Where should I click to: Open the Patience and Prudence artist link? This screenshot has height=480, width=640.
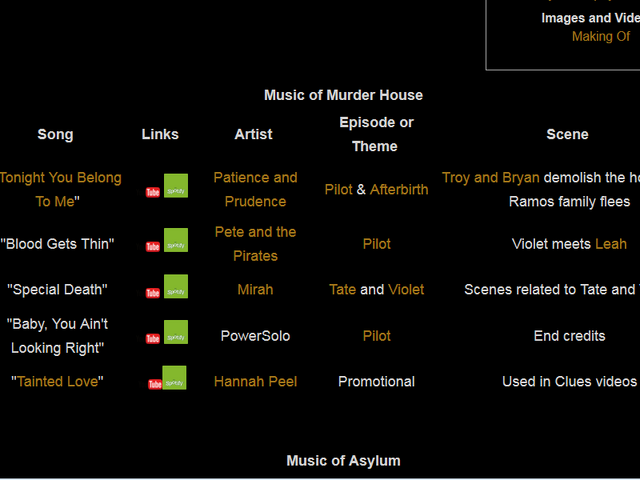[256, 189]
